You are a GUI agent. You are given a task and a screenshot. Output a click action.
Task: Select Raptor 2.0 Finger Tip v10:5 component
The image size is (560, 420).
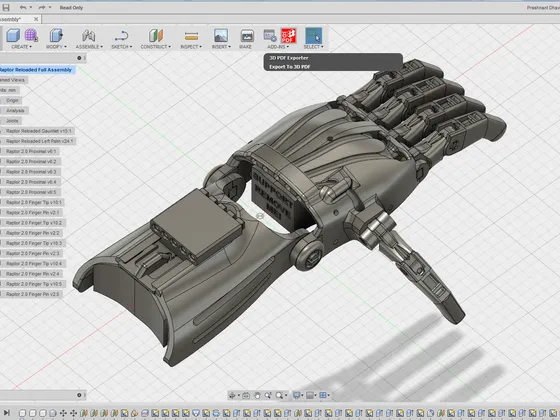click(33, 284)
